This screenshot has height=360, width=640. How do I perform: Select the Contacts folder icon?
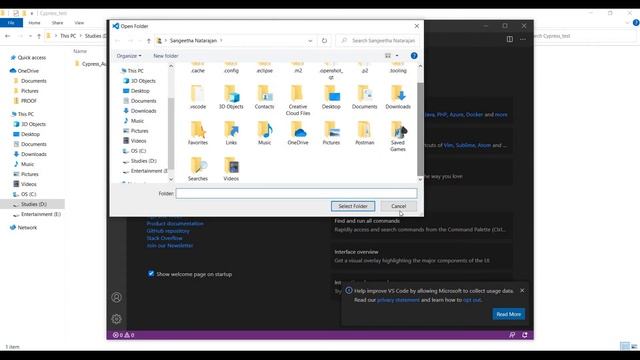[264, 97]
